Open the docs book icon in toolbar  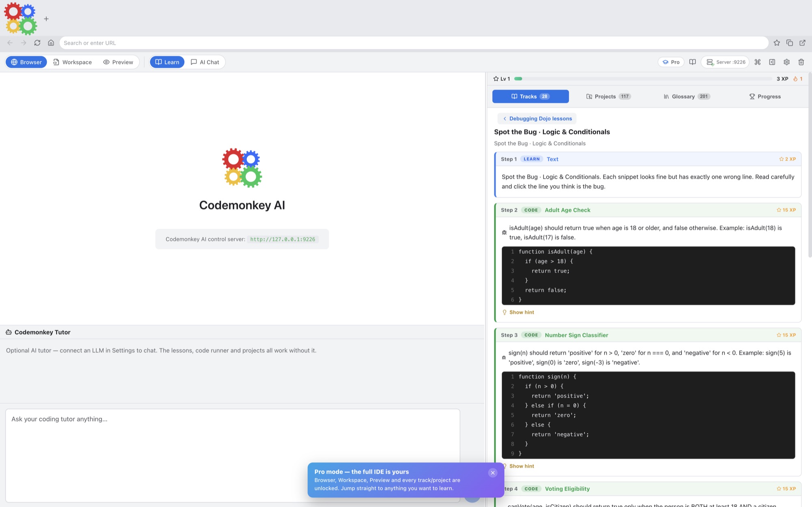(x=693, y=62)
